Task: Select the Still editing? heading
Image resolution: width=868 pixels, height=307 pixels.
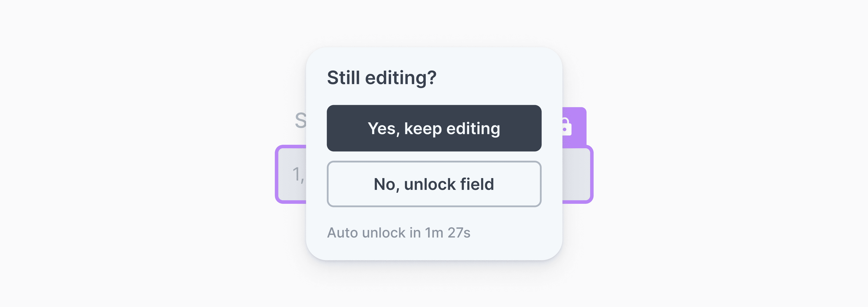Action: tap(381, 78)
